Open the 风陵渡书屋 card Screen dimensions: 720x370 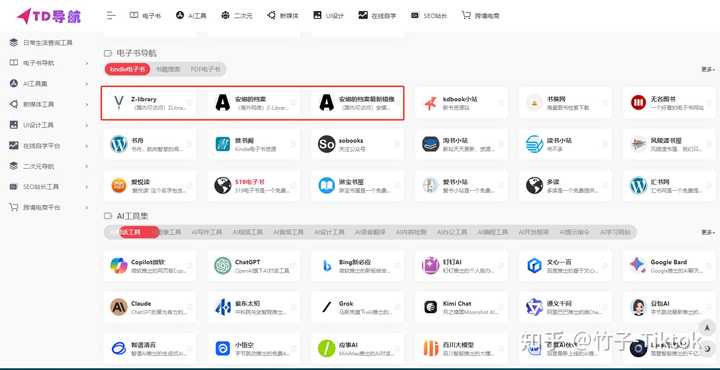(669, 144)
